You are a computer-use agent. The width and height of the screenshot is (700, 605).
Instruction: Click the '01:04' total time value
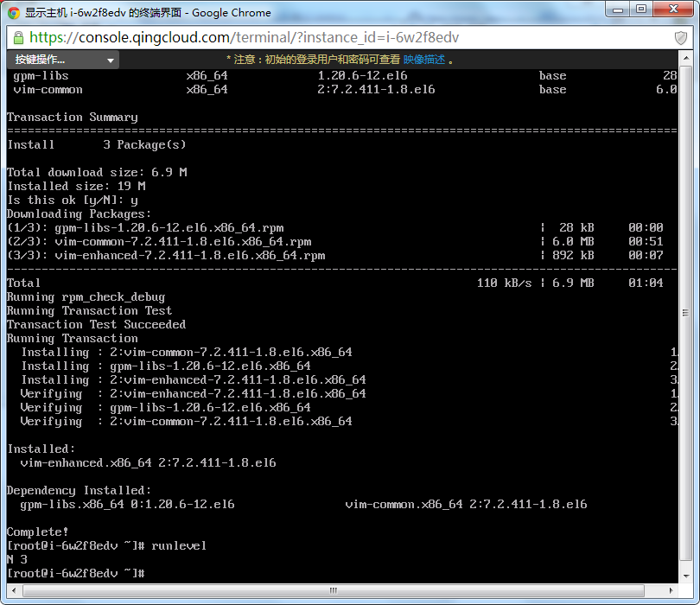646,283
